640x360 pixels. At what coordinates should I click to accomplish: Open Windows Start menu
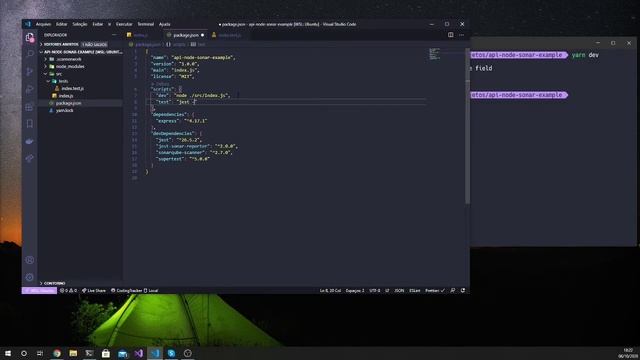(x=8, y=353)
